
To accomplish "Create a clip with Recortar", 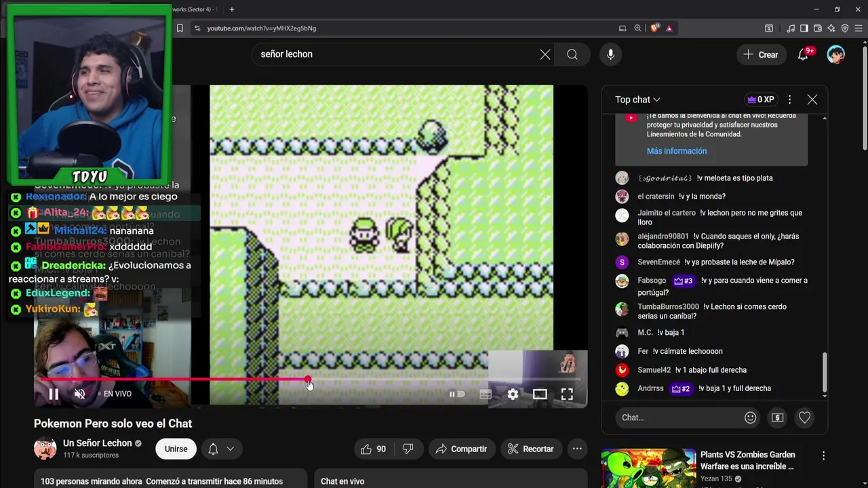I will (x=531, y=449).
